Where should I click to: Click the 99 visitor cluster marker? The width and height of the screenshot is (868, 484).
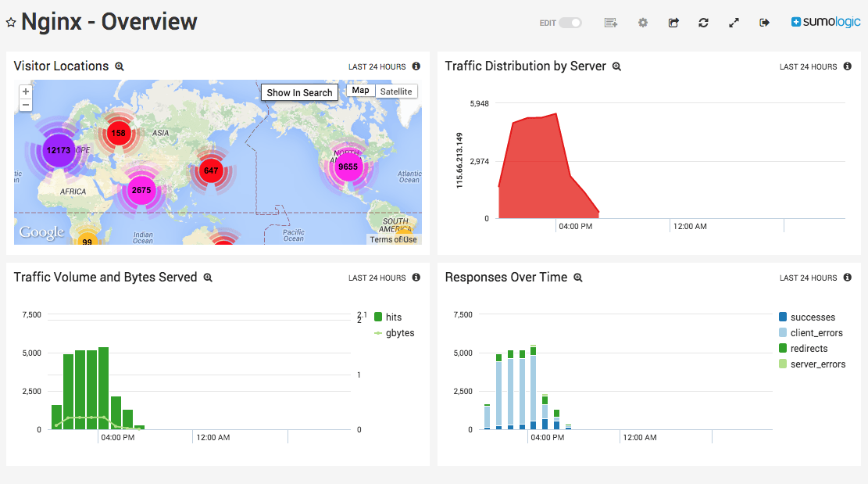(x=87, y=240)
